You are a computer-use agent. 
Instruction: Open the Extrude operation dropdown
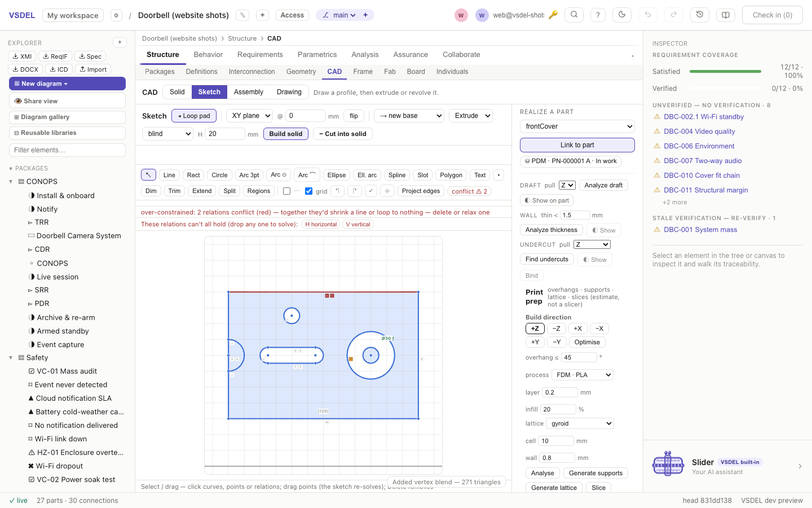[471, 116]
